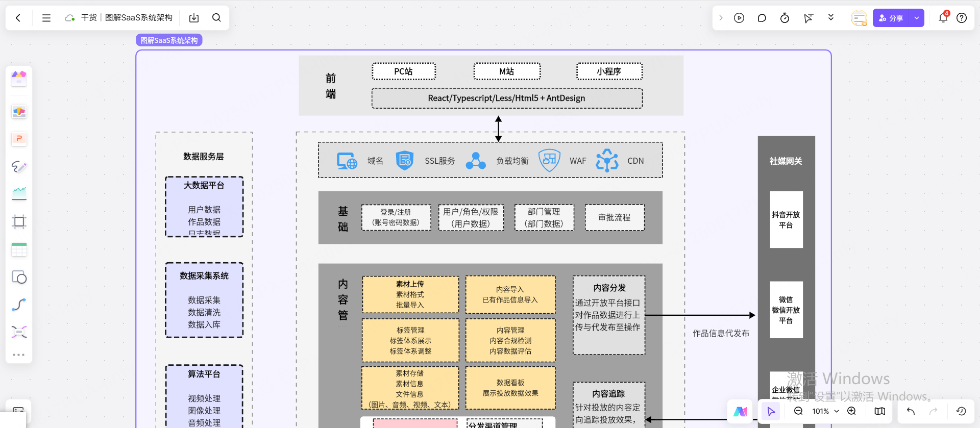Image resolution: width=980 pixels, height=428 pixels.
Task: Open the bottom-left panel icon
Action: 18,411
